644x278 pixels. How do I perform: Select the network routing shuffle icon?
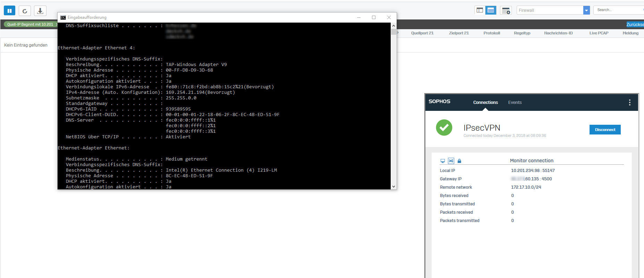451,161
